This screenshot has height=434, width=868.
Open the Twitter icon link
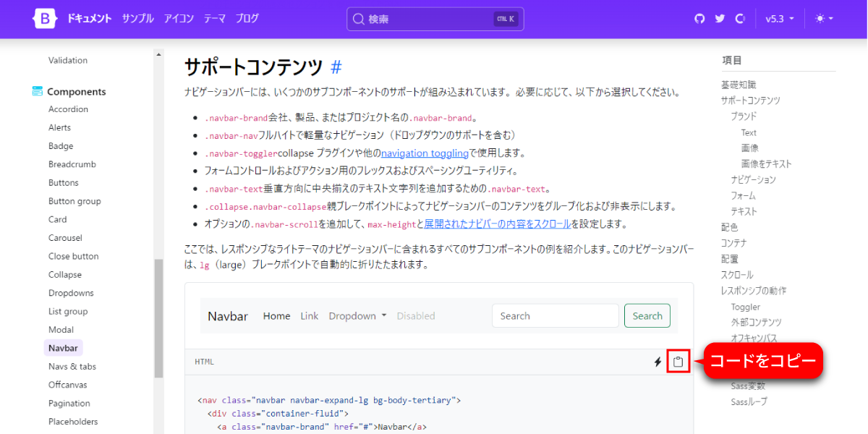(x=720, y=19)
